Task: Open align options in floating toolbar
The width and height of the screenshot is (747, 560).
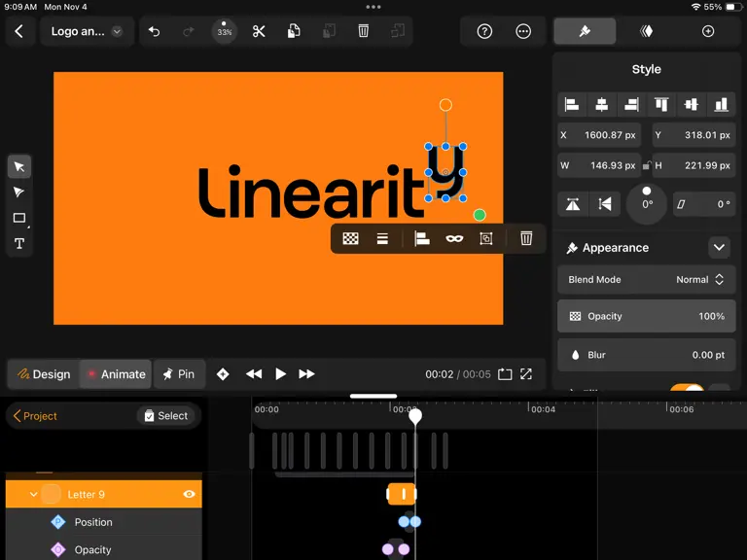Action: pos(421,238)
